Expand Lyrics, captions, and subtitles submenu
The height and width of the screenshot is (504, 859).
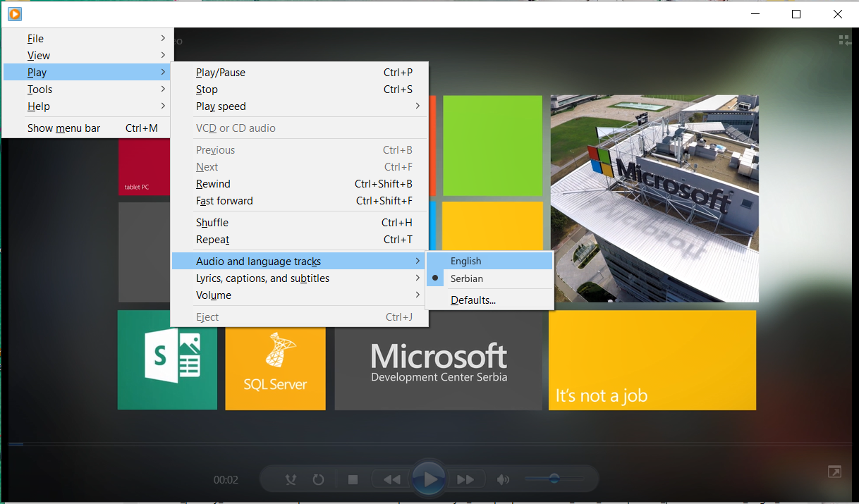click(x=300, y=278)
